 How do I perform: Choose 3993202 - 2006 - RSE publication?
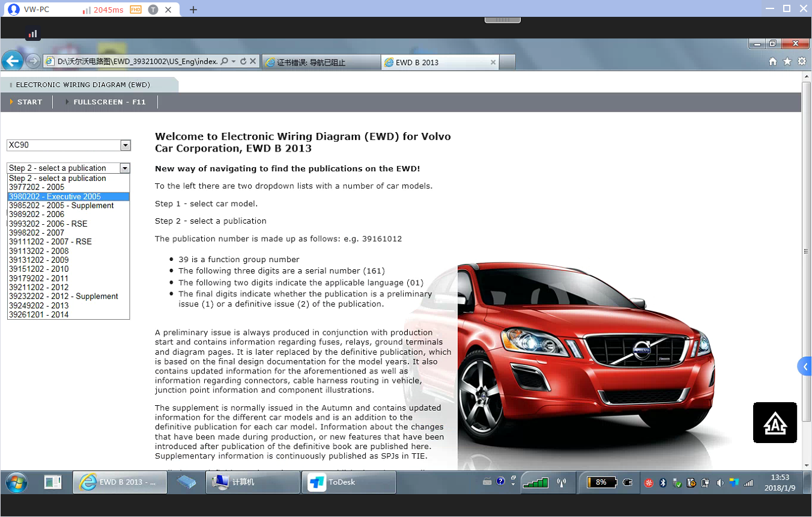coord(68,224)
